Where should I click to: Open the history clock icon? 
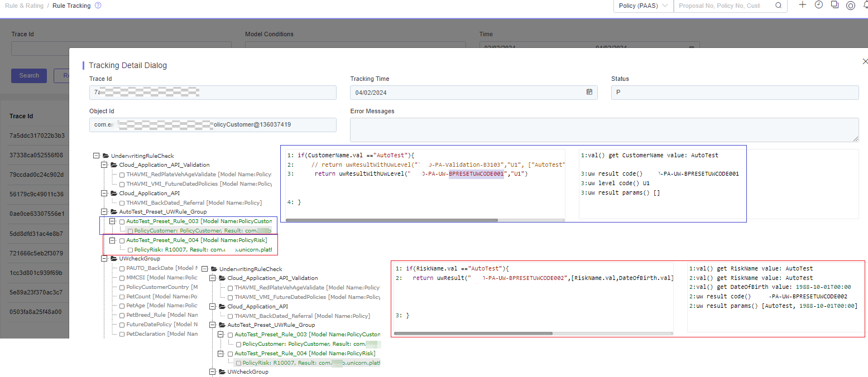[819, 4]
